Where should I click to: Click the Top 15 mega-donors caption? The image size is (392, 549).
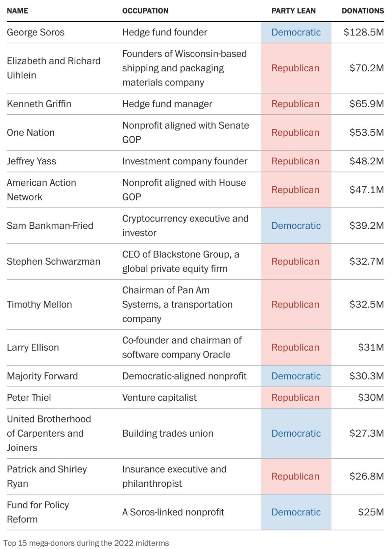tap(86, 543)
